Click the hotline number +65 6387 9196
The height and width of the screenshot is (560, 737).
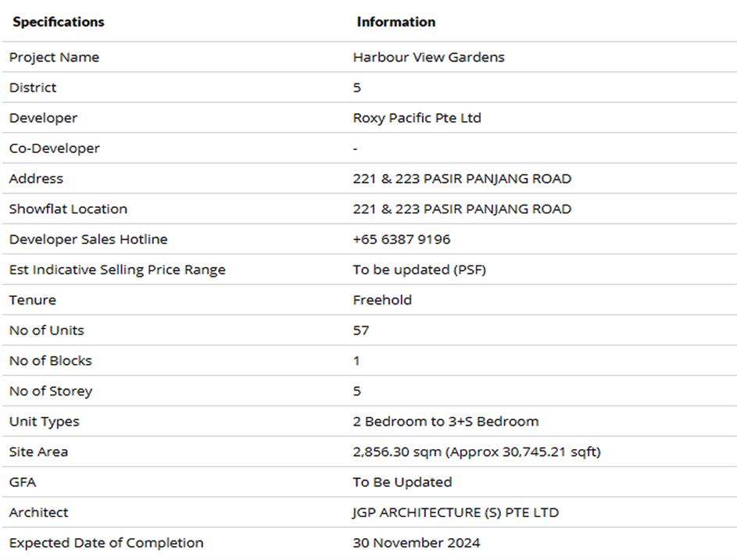click(401, 239)
